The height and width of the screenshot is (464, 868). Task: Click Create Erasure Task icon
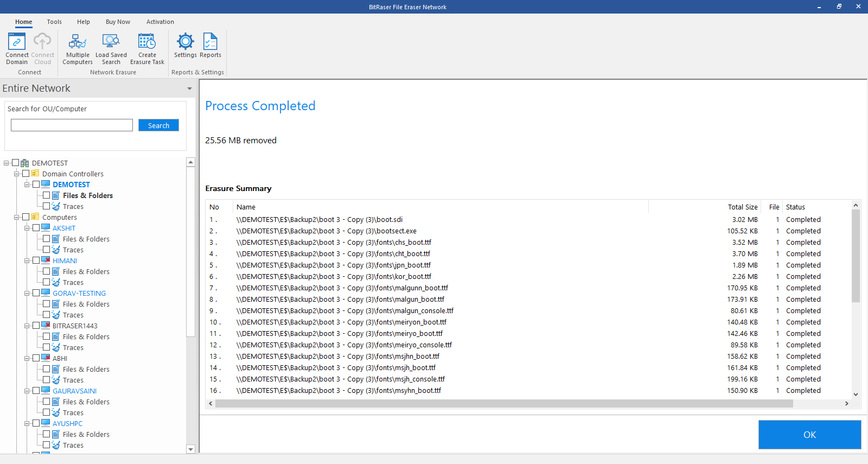(147, 42)
